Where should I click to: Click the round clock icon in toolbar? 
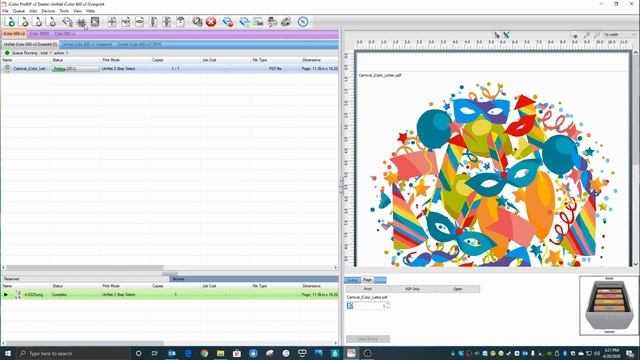point(303,22)
